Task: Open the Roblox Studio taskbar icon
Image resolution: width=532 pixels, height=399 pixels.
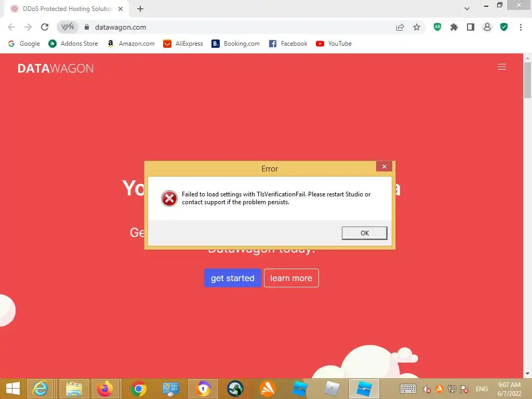Action: tap(300, 389)
